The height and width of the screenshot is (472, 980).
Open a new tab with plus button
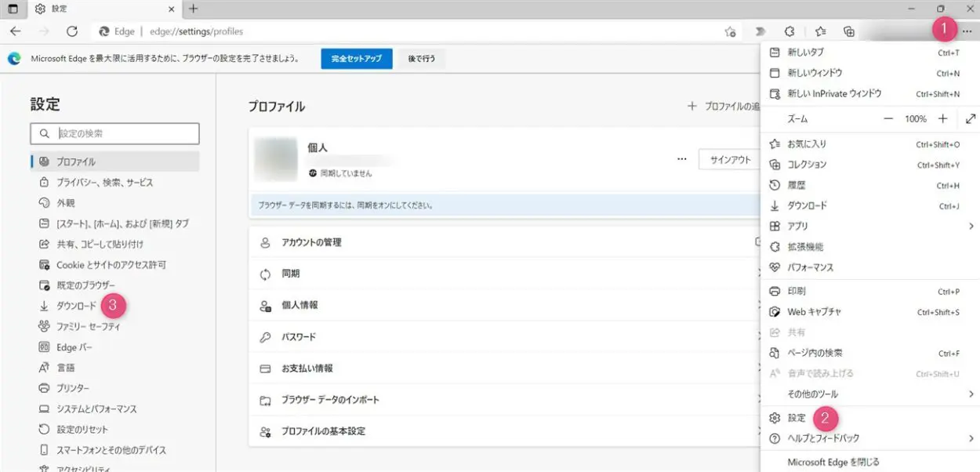click(193, 9)
